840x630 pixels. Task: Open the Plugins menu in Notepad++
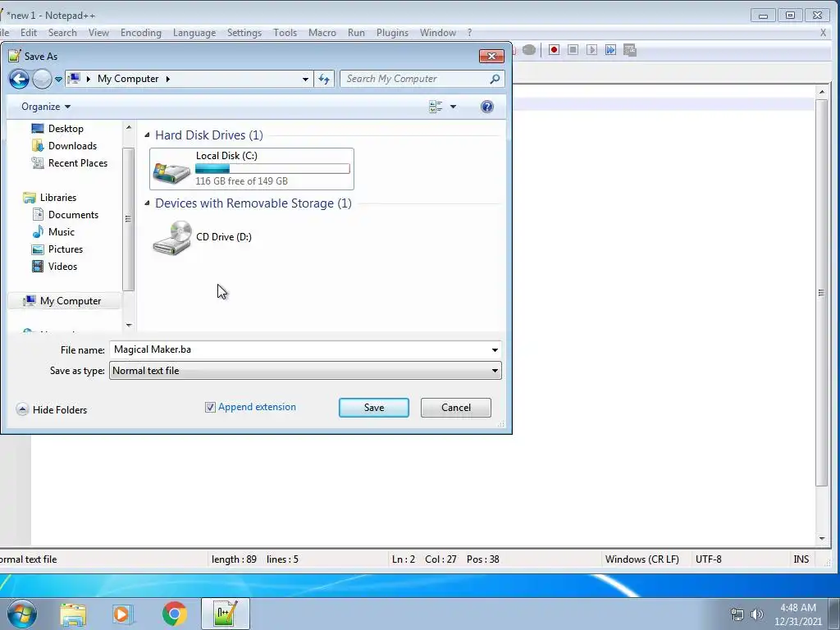tap(392, 33)
